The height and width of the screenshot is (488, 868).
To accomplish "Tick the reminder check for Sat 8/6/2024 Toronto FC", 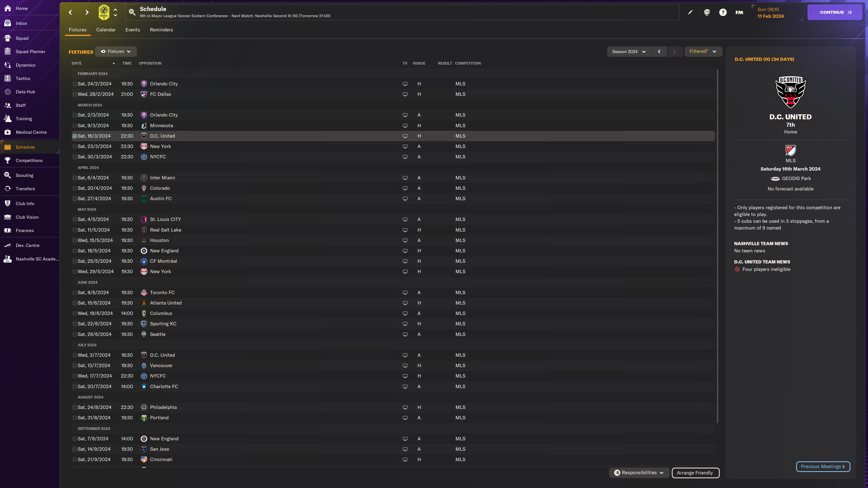I will point(74,293).
